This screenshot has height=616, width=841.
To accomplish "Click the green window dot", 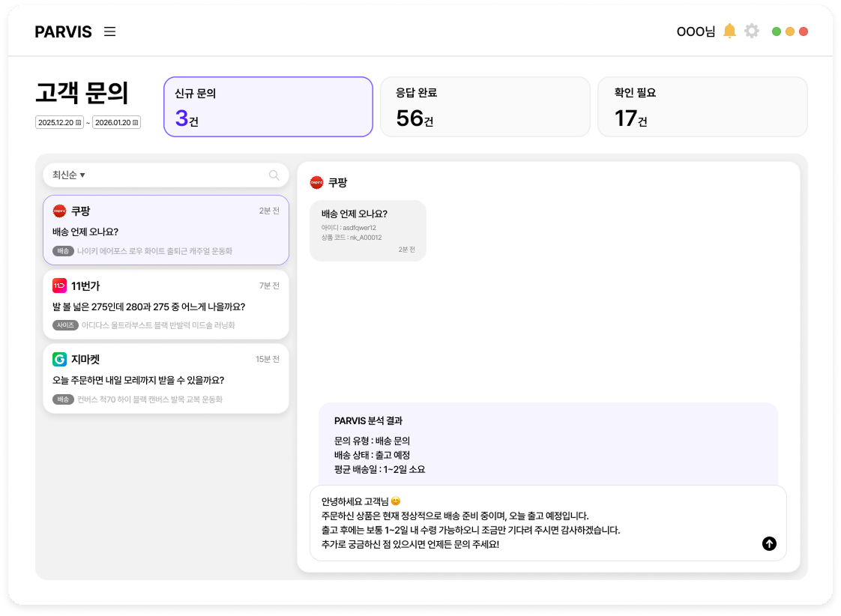I will 776,31.
